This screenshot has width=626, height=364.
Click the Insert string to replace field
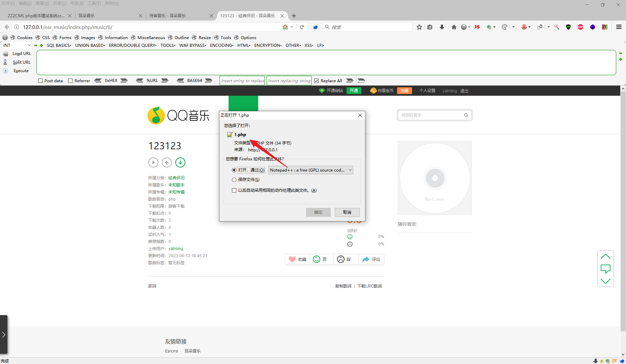242,81
